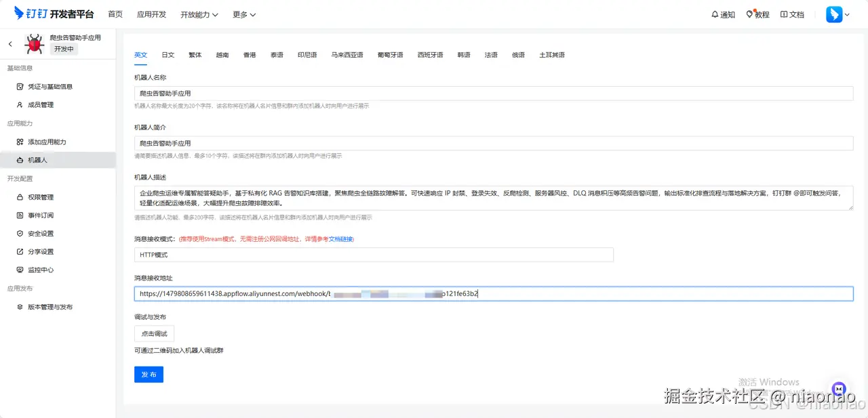868x418 pixels.
Task: Switch to the 日文 language tab
Action: click(x=167, y=54)
